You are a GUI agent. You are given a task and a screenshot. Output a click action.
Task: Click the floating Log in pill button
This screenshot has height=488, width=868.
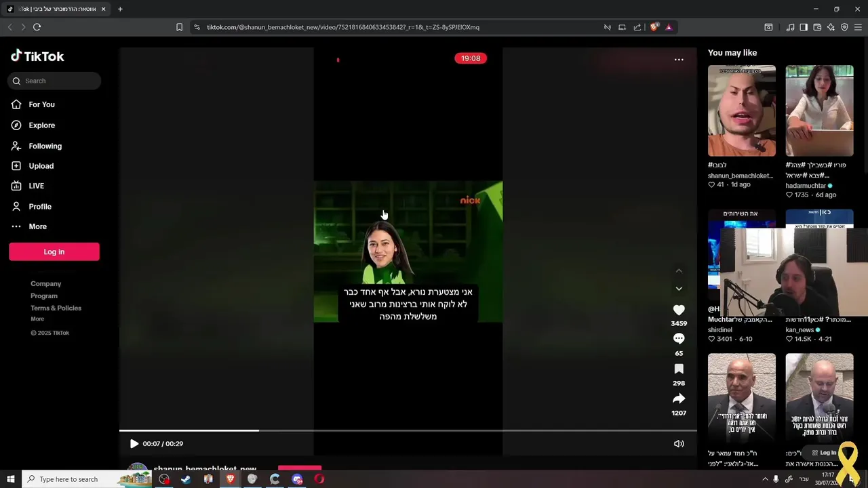(824, 453)
